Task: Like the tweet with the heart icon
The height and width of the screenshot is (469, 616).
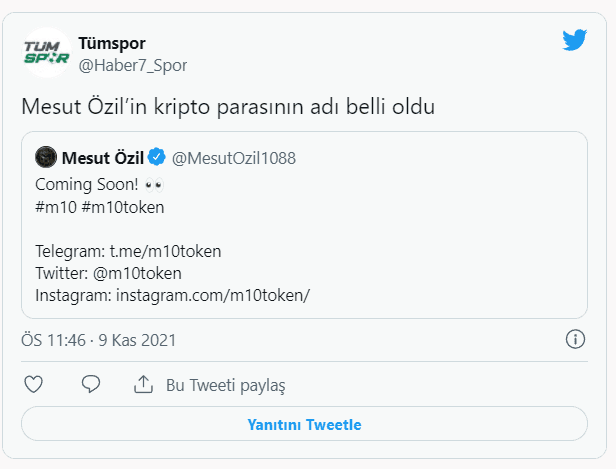Action: point(33,384)
